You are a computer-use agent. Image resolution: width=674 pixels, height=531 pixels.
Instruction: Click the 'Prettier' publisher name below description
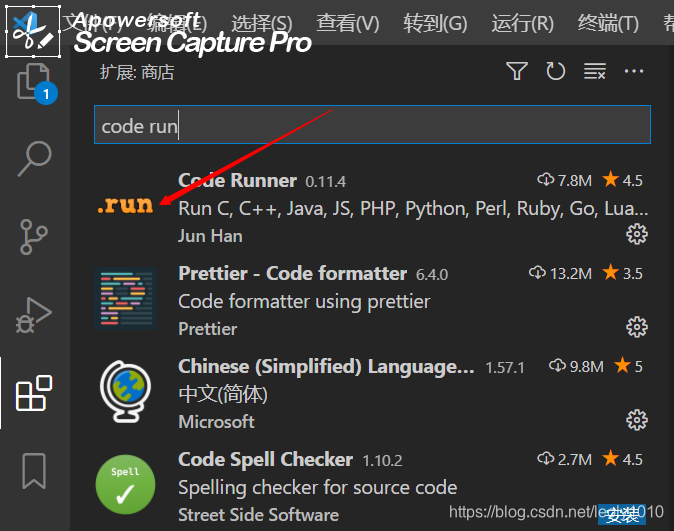pyautogui.click(x=207, y=329)
